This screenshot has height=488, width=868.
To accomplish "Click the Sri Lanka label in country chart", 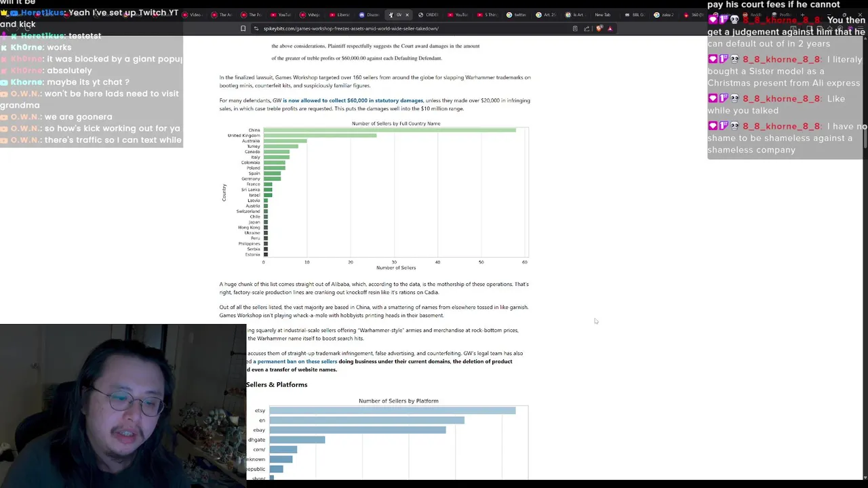I will pyautogui.click(x=250, y=190).
